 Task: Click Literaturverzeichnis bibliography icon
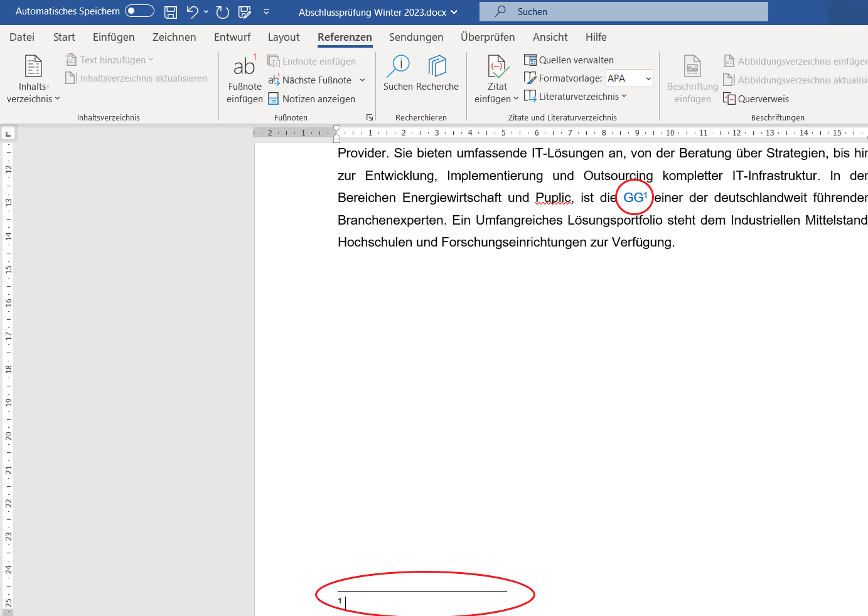[530, 97]
